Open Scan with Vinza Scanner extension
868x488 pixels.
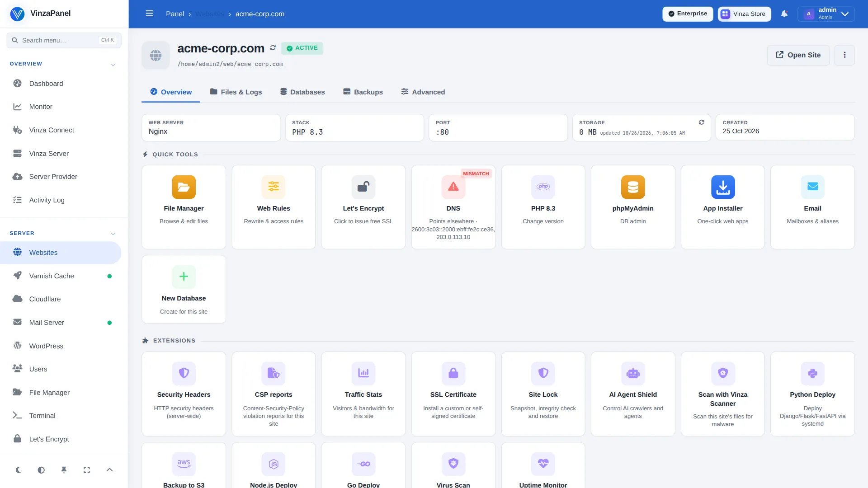[x=722, y=394]
